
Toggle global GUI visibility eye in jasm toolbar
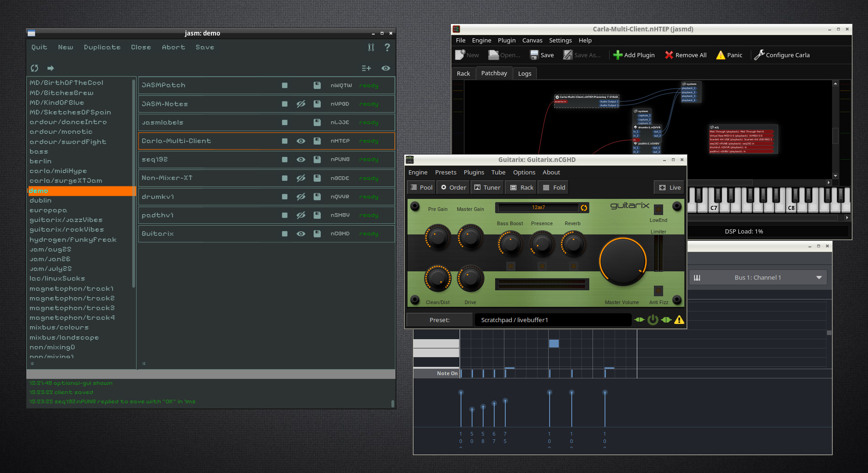(386, 68)
